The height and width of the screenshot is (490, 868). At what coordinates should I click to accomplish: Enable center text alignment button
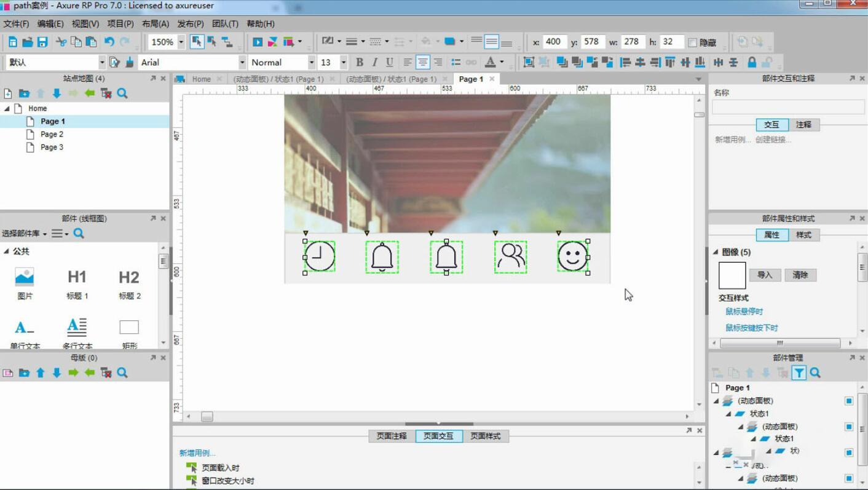click(x=422, y=62)
